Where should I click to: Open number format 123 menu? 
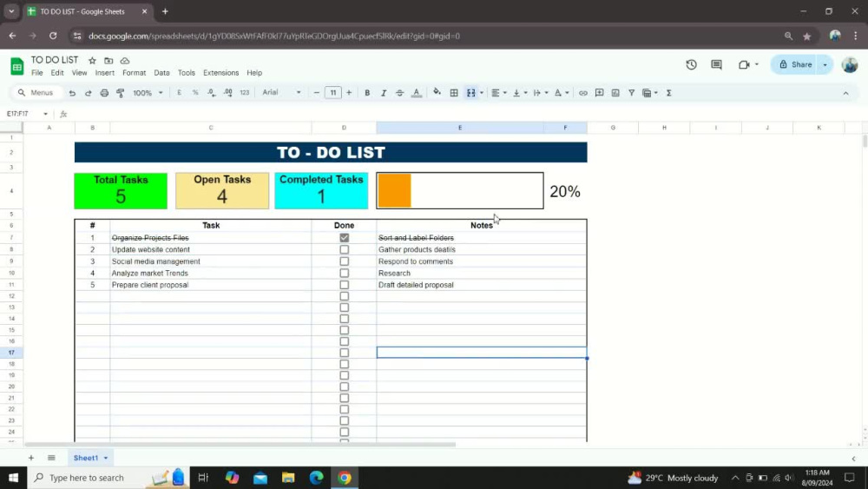(x=245, y=93)
